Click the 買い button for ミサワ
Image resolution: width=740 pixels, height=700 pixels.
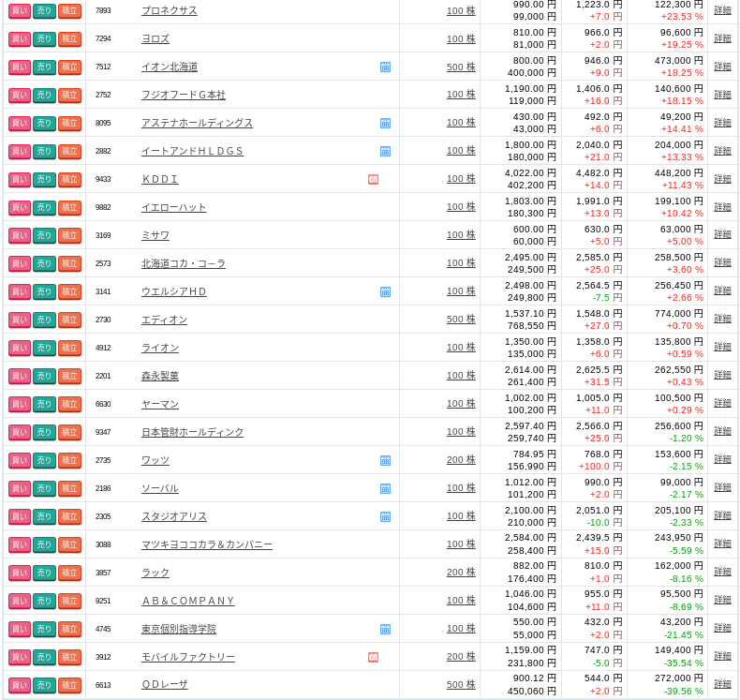tap(20, 235)
